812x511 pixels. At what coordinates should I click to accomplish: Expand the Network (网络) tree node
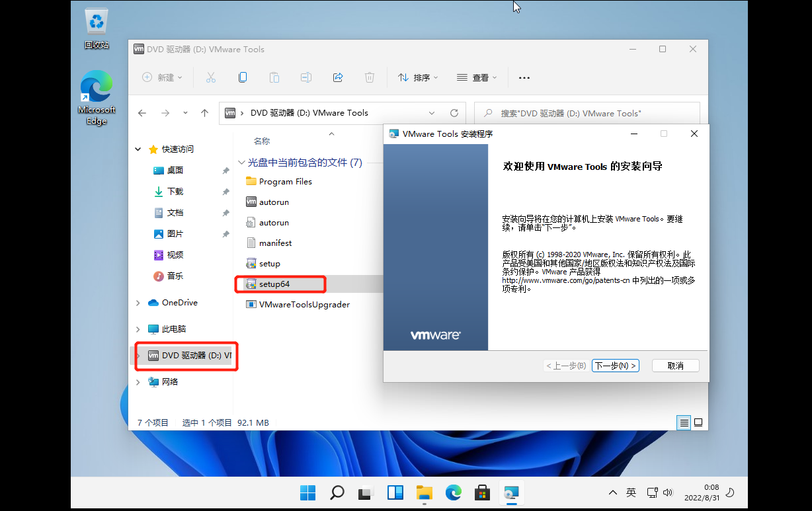[138, 382]
